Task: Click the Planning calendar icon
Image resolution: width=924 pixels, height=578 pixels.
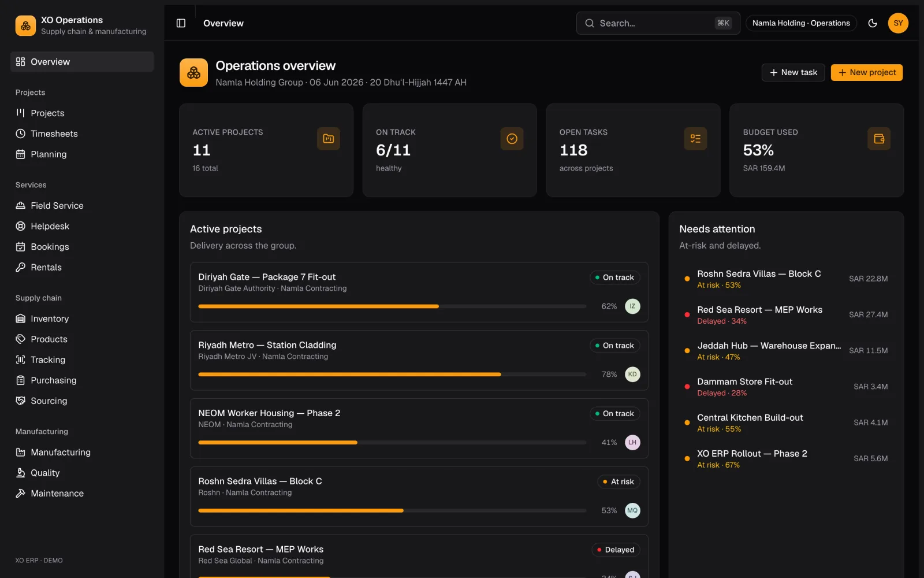Action: tap(21, 154)
